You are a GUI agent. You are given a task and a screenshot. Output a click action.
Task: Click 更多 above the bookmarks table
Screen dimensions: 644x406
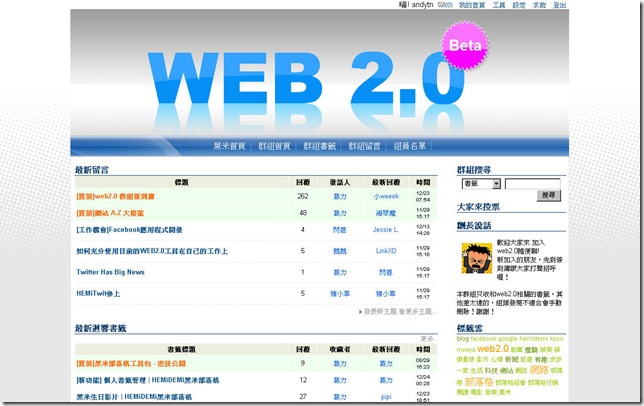(x=428, y=339)
